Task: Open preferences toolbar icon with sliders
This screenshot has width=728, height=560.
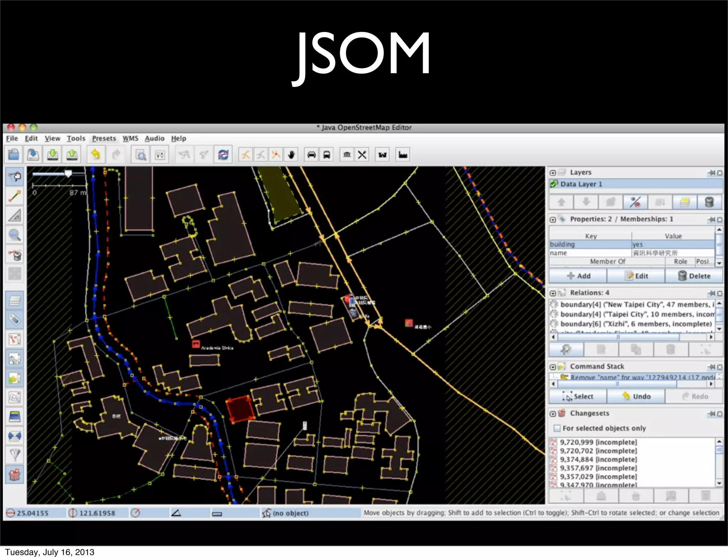Action: pos(160,155)
